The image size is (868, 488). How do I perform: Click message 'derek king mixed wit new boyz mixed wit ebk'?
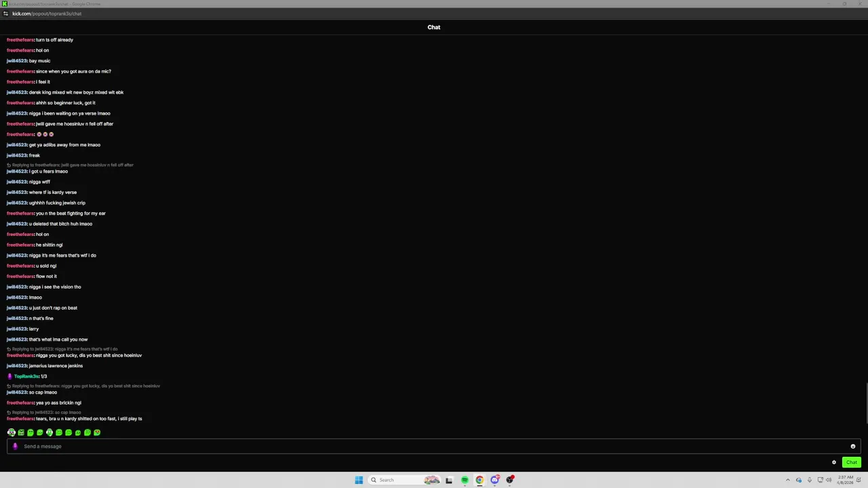(76, 92)
